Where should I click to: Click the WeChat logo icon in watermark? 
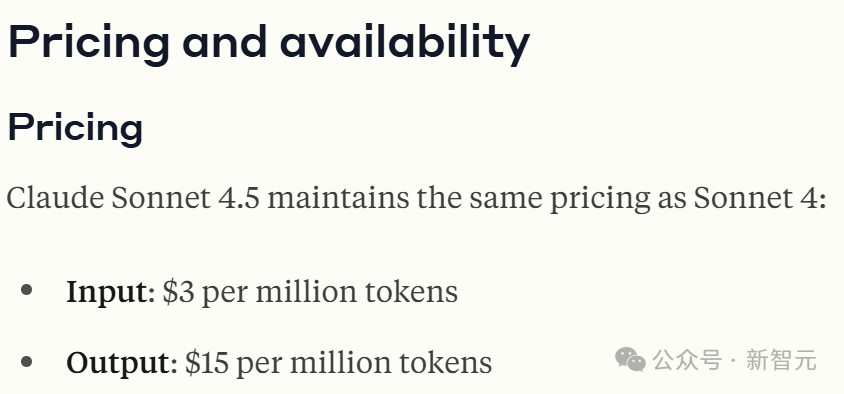click(x=630, y=360)
